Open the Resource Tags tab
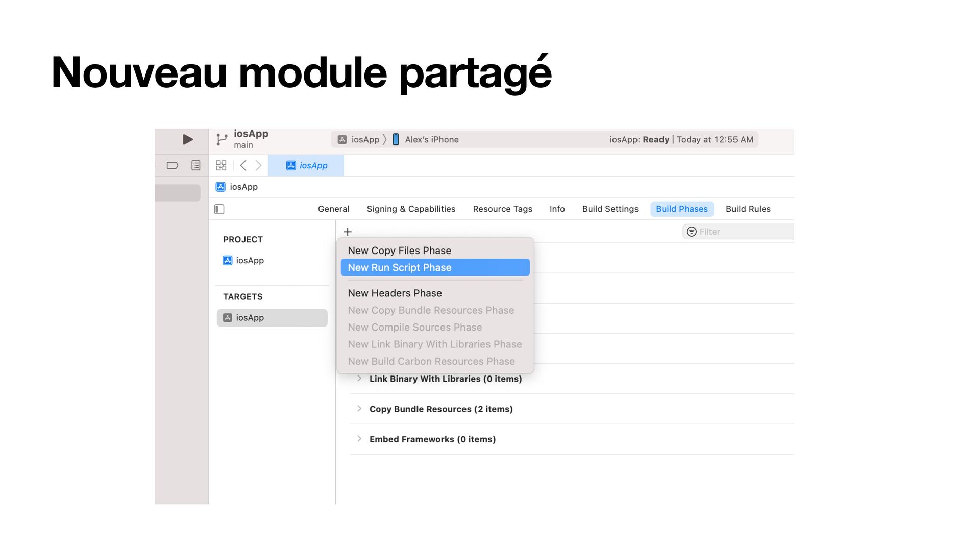Viewport: 980px width, 551px height. [x=502, y=209]
